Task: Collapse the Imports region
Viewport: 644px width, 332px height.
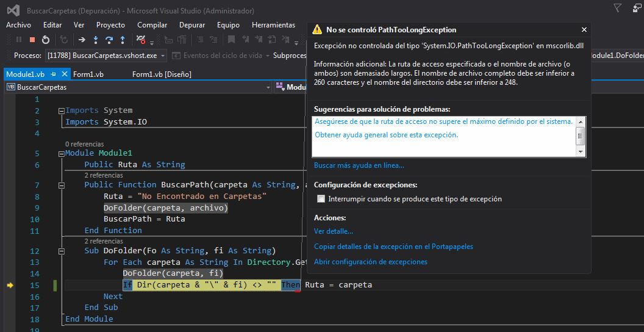Action: point(62,110)
